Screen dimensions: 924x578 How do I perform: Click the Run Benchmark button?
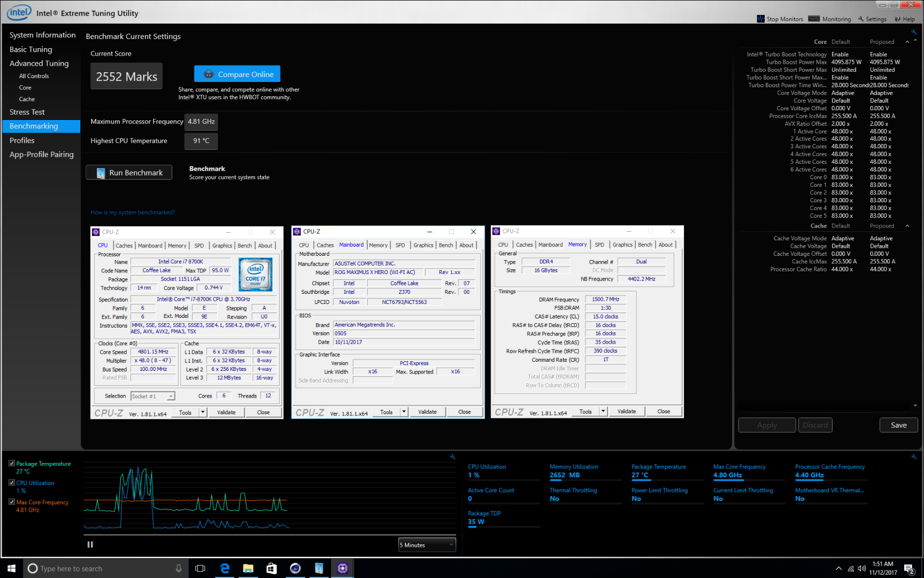pyautogui.click(x=129, y=172)
